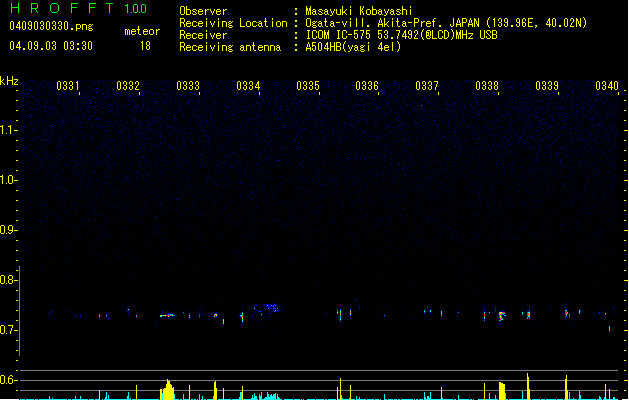Image resolution: width=629 pixels, height=400 pixels.
Task: Click the meteor count value 18
Action: pos(145,46)
